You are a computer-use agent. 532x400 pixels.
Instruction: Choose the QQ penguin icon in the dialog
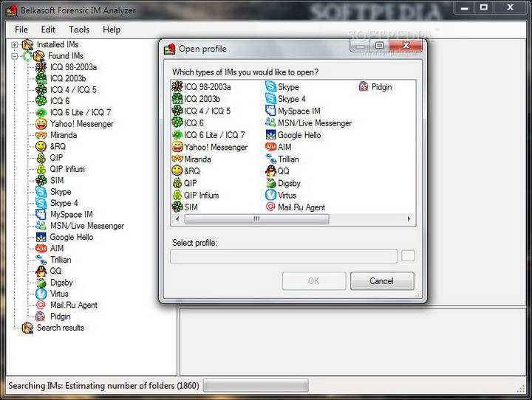[x=270, y=170]
